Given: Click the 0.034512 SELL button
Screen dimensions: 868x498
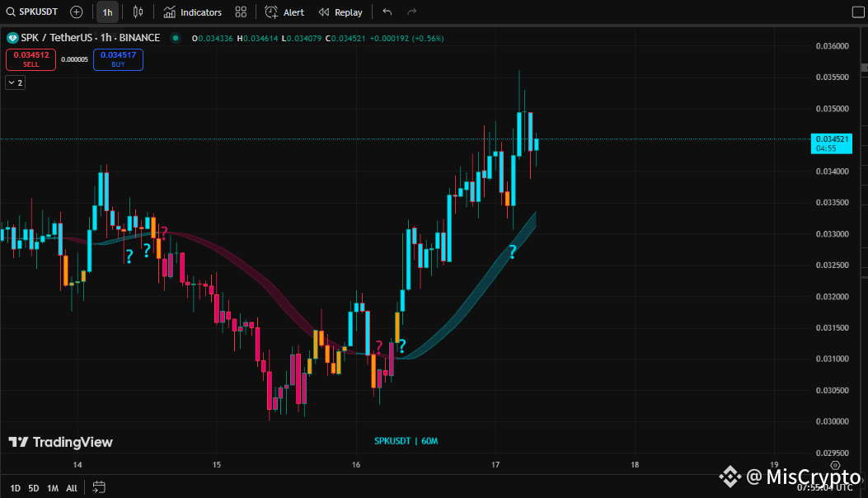Looking at the screenshot, I should pyautogui.click(x=31, y=59).
